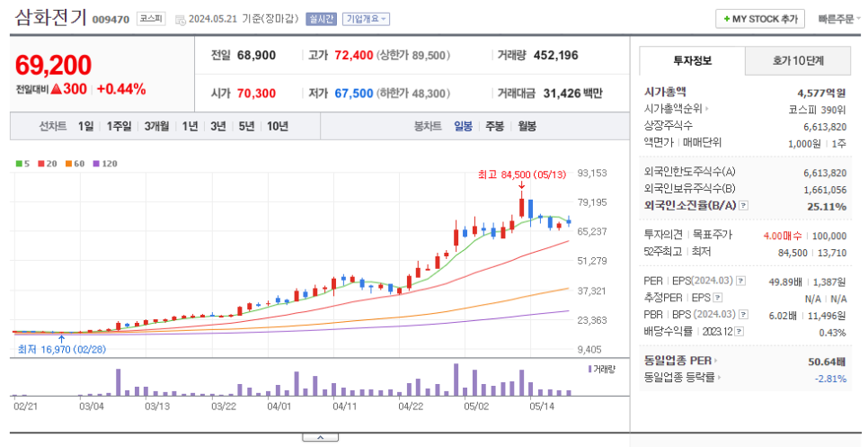Click the stock code 009470
868x447 pixels.
point(111,20)
